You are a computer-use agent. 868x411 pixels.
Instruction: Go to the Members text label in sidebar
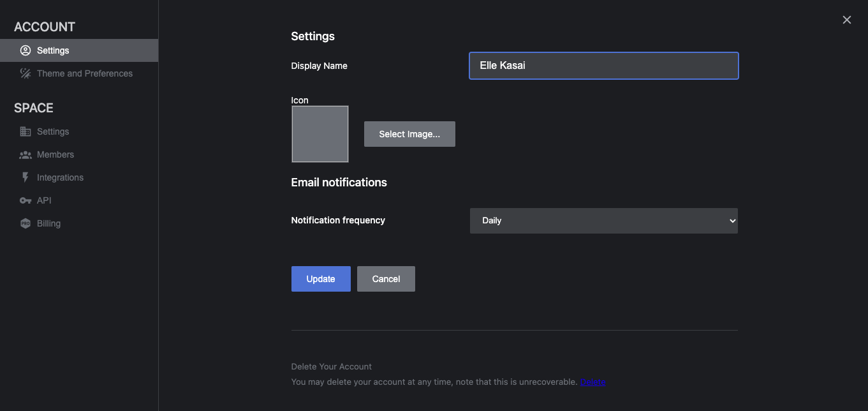point(55,154)
